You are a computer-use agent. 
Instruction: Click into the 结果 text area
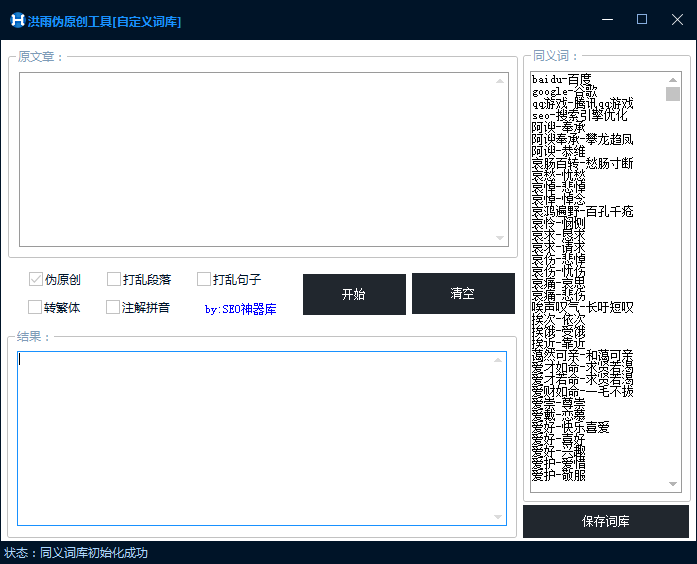pos(262,439)
